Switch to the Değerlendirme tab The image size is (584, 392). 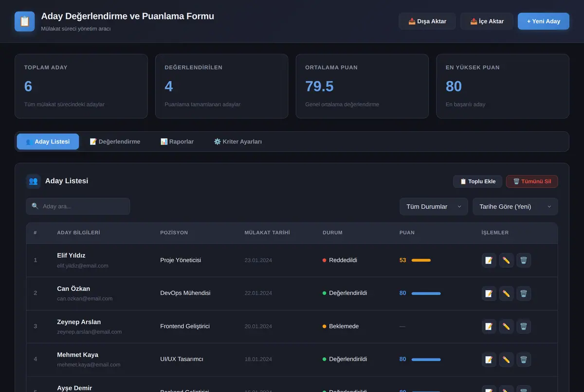(115, 142)
